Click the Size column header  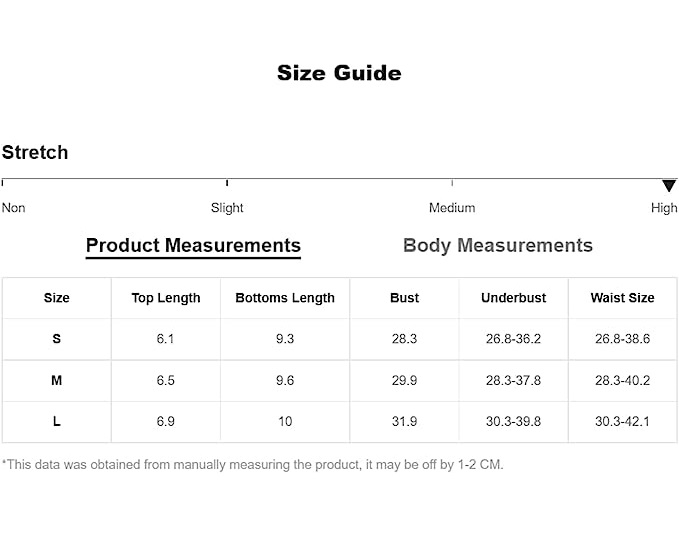pos(57,298)
